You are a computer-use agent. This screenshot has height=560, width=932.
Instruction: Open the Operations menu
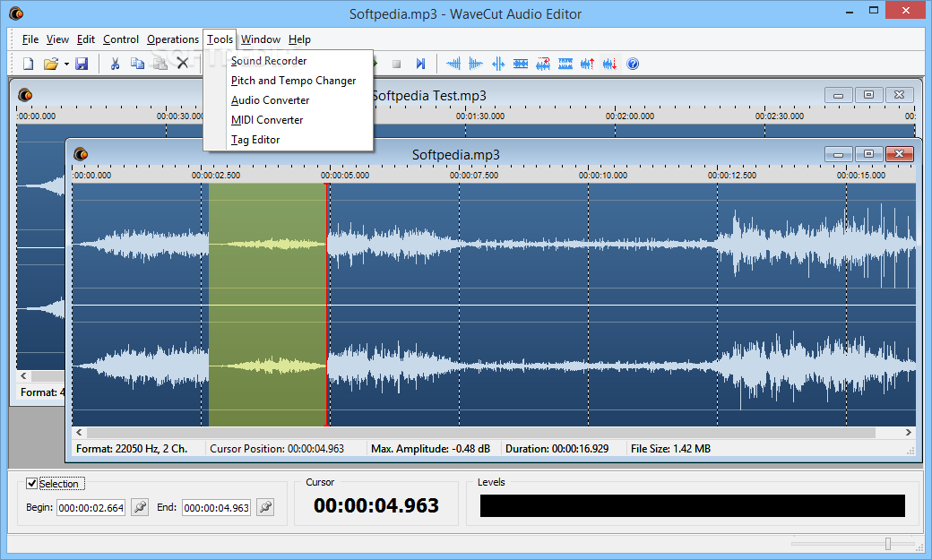click(173, 39)
